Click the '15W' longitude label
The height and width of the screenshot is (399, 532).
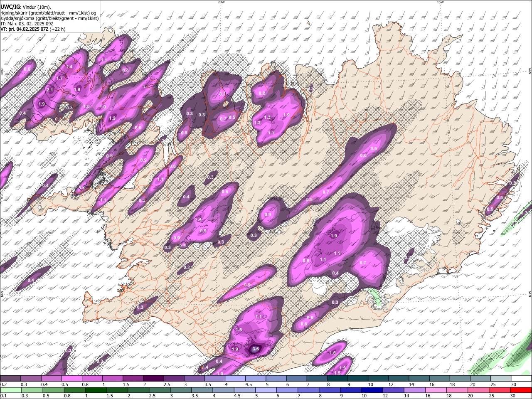(440, 2)
